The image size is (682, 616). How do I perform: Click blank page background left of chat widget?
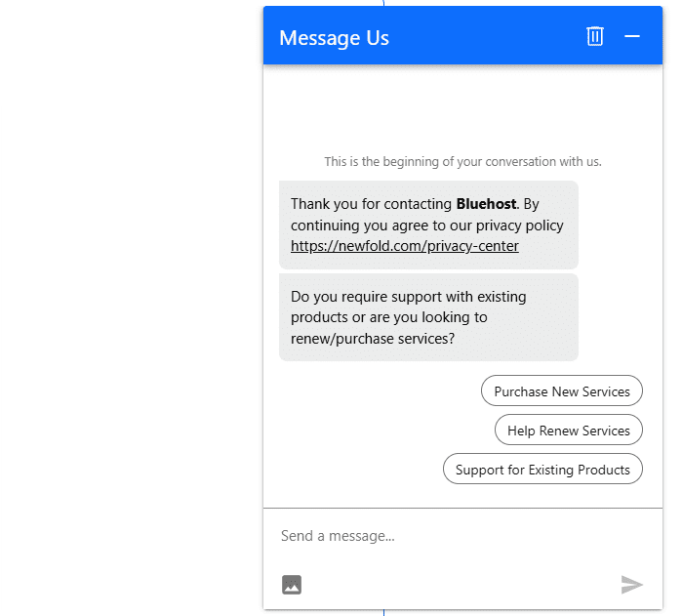tap(131, 305)
